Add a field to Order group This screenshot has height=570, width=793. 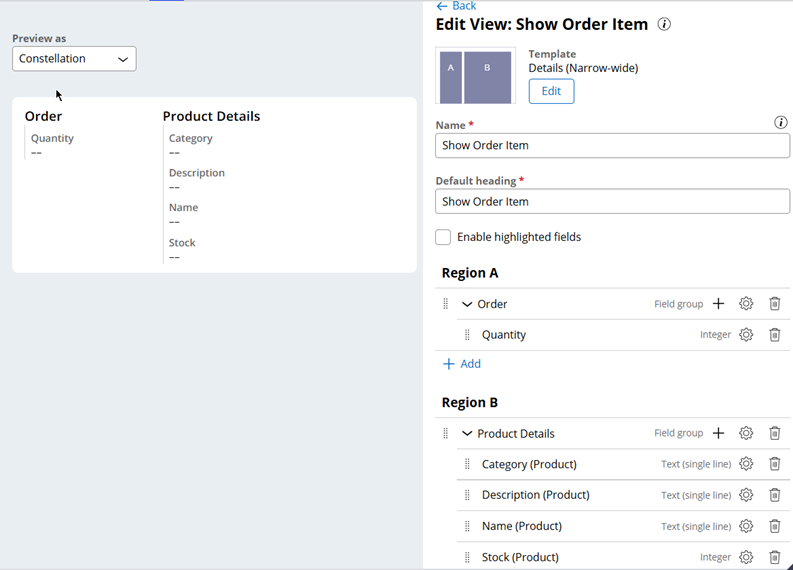pyautogui.click(x=718, y=303)
